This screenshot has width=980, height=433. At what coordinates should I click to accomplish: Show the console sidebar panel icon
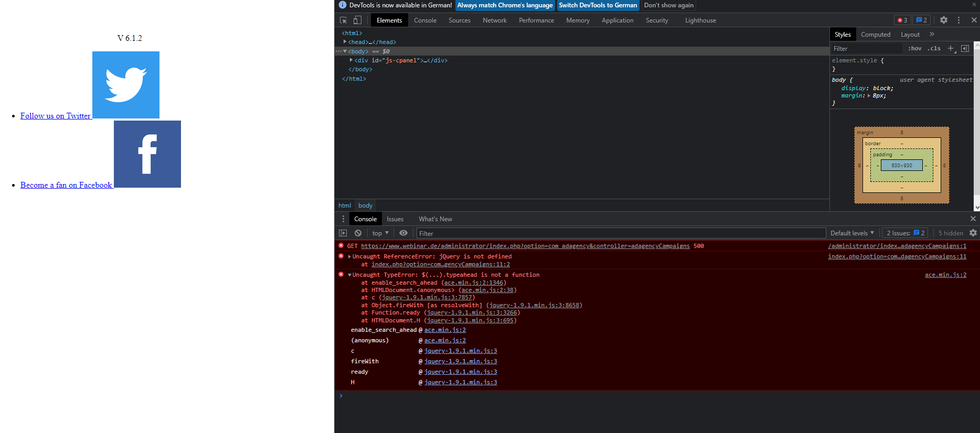pyautogui.click(x=343, y=233)
